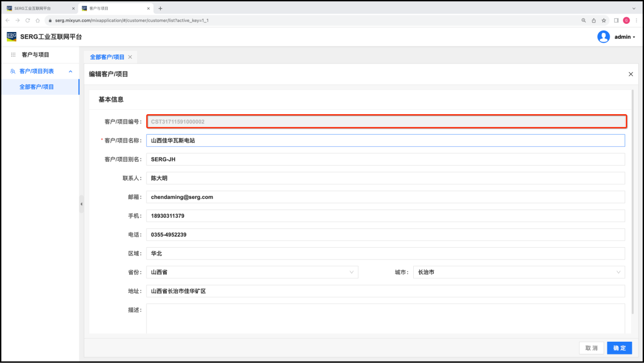644x363 pixels.
Task: Open the 省份 dropdown showing 山西省
Action: [252, 272]
